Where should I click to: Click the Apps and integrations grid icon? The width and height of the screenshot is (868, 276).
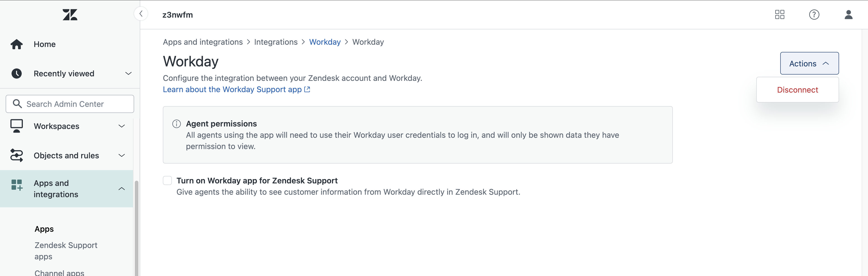17,185
